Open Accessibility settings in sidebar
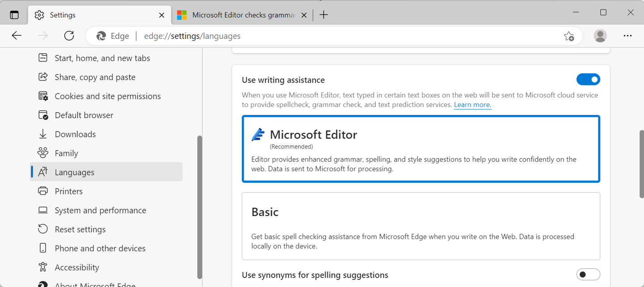Screen dimensions: 644x287 [76, 267]
